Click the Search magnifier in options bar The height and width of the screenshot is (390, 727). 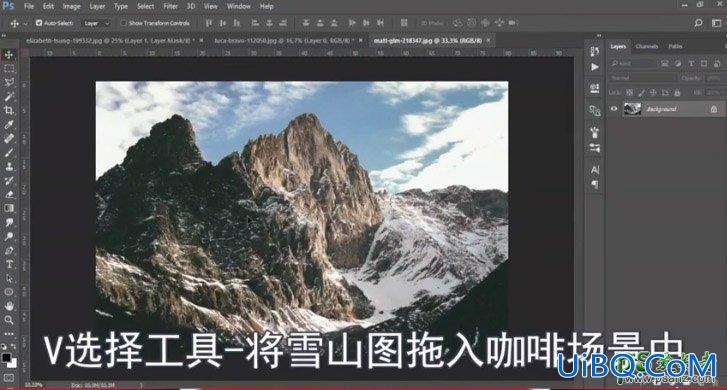(698, 23)
